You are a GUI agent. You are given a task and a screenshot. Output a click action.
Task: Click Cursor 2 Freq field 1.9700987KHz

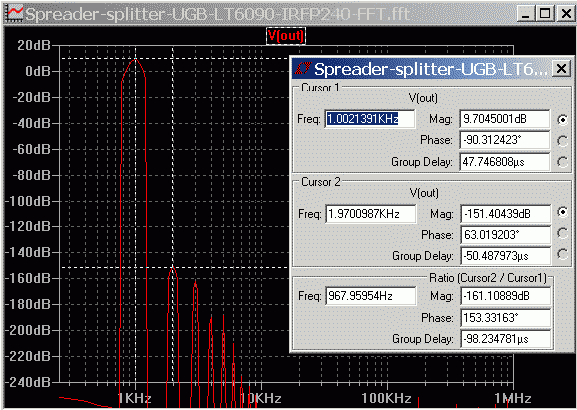click(x=371, y=214)
